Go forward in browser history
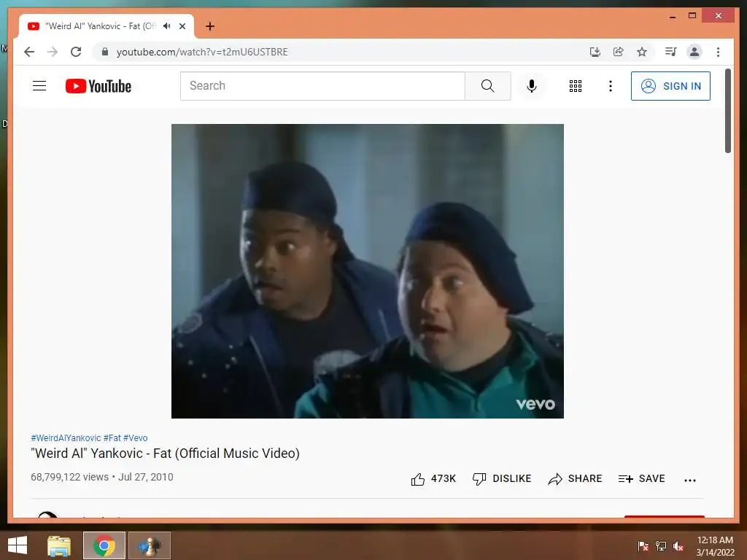The height and width of the screenshot is (560, 747). (x=53, y=52)
